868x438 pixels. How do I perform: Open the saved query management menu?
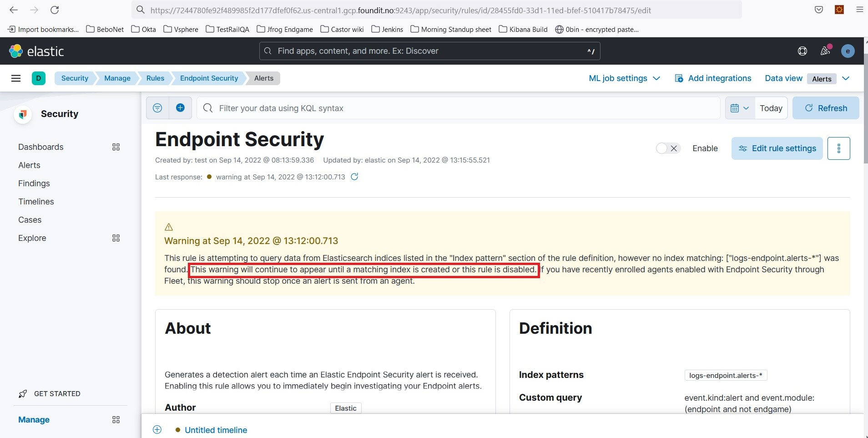[x=156, y=108]
